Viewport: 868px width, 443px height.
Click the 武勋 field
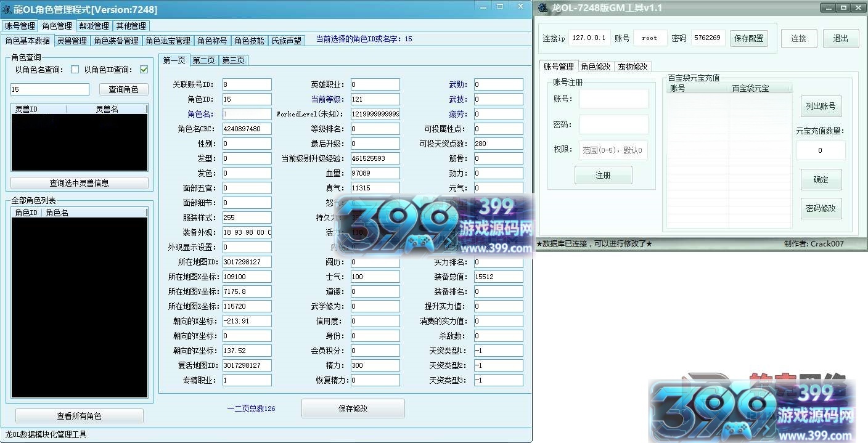(498, 84)
